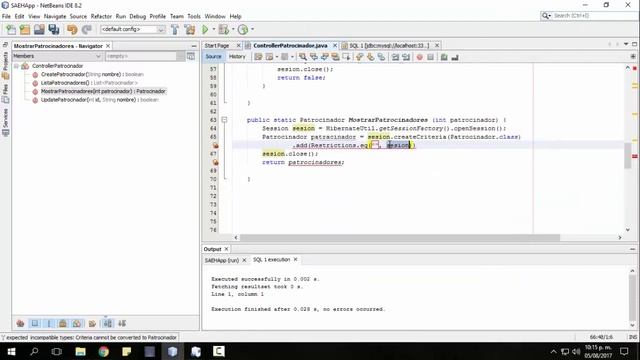Image resolution: width=640 pixels, height=360 pixels.
Task: Click the Profile Project clock icon
Action: (x=243, y=29)
